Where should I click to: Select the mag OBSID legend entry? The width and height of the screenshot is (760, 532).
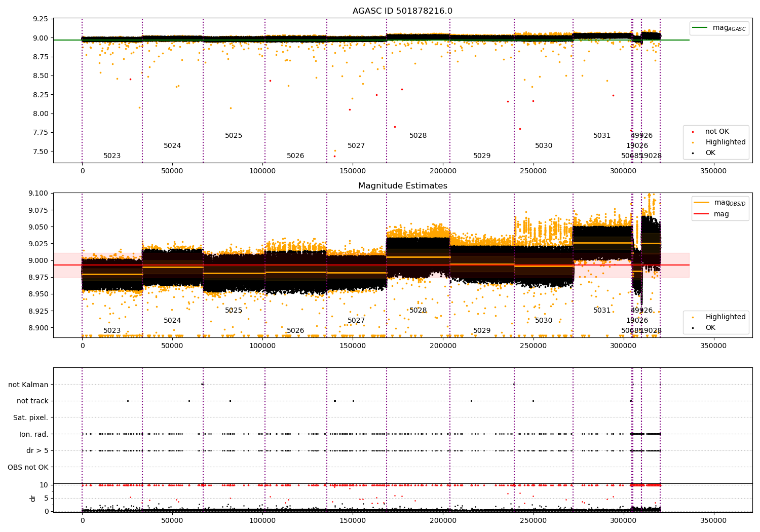[720, 203]
